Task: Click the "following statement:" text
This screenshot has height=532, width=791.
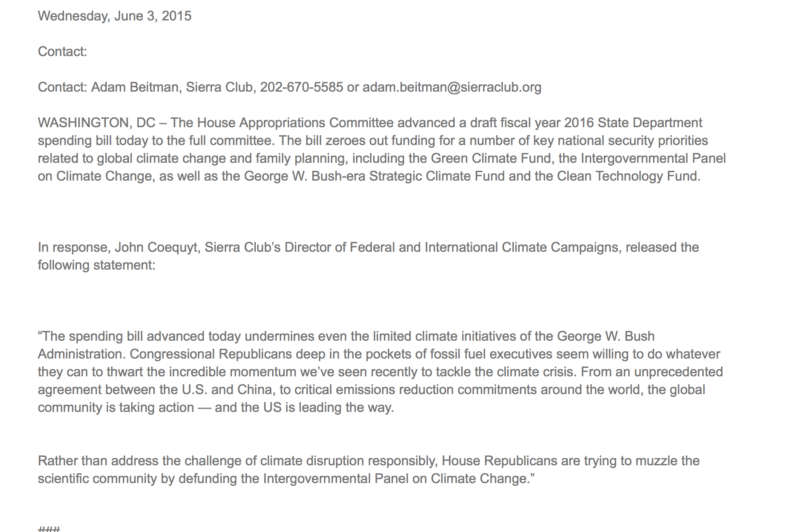Action: (x=97, y=265)
